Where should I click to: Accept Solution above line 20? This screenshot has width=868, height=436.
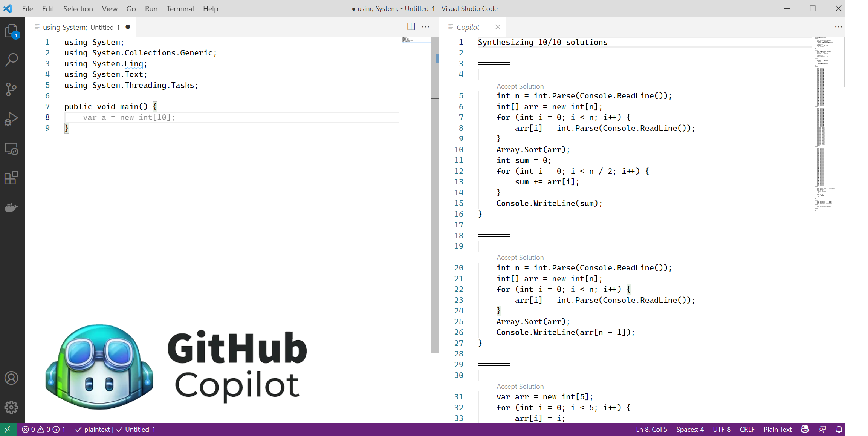(x=520, y=257)
